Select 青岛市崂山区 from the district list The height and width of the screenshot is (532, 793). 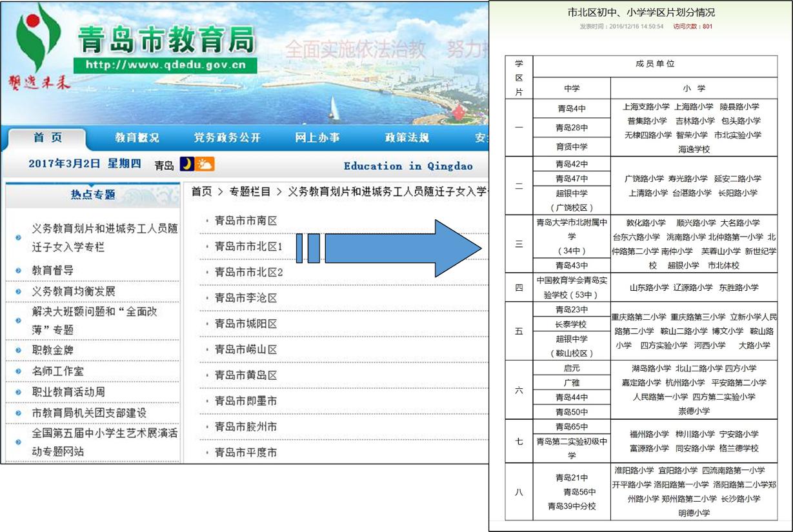tap(245, 350)
